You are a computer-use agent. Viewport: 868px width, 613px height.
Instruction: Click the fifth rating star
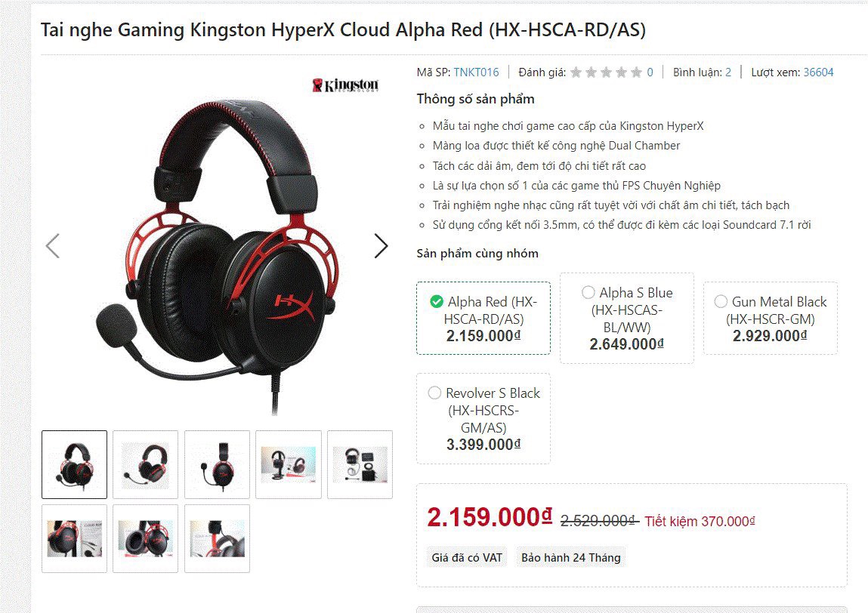637,72
